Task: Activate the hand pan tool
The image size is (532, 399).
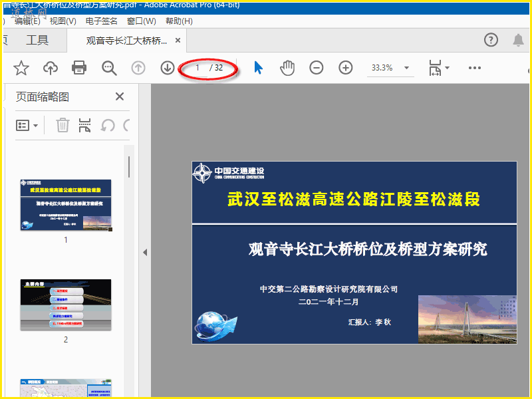Action: [x=287, y=68]
